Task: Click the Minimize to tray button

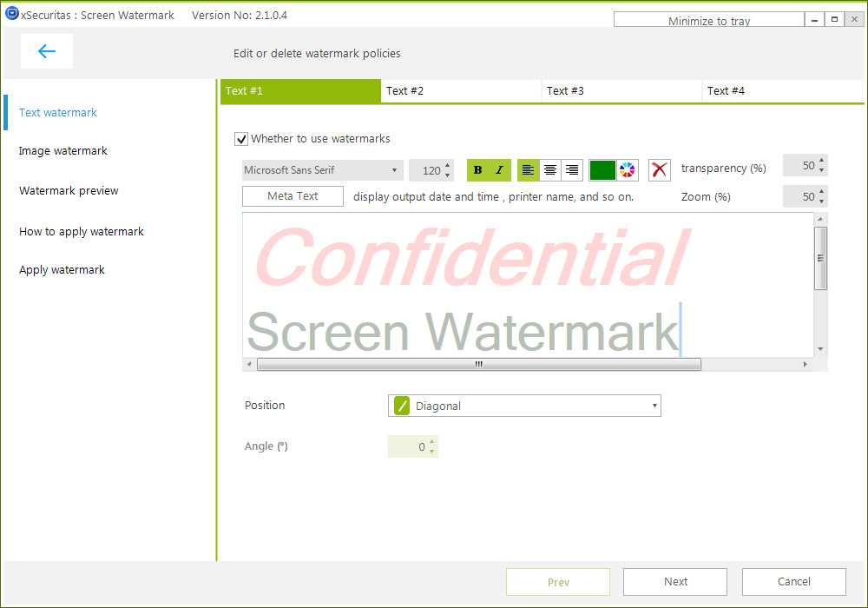Action: point(709,19)
